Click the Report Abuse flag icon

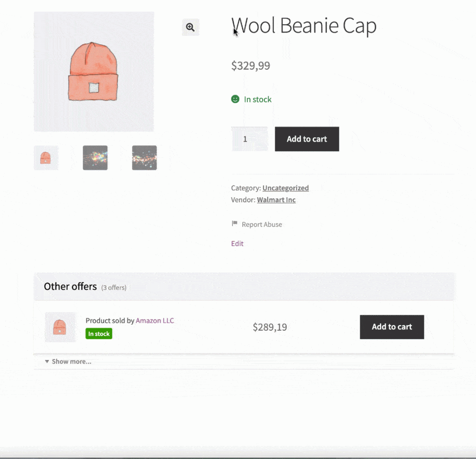(235, 224)
